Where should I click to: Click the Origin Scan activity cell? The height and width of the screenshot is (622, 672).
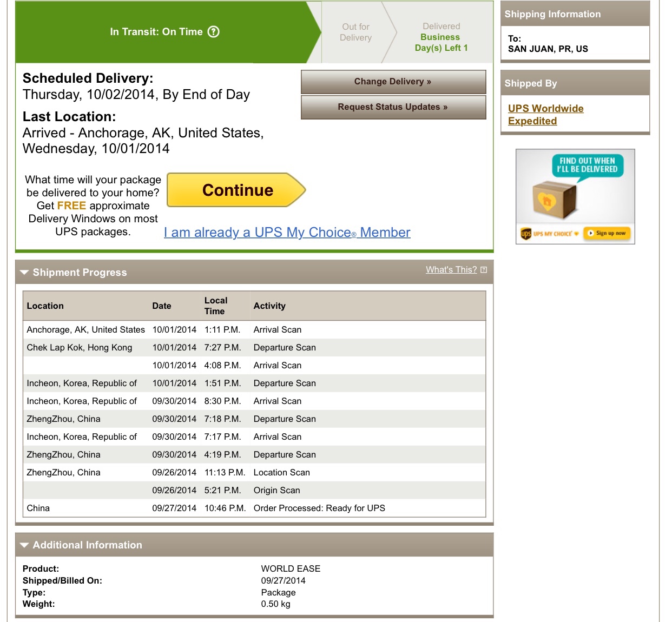click(277, 491)
